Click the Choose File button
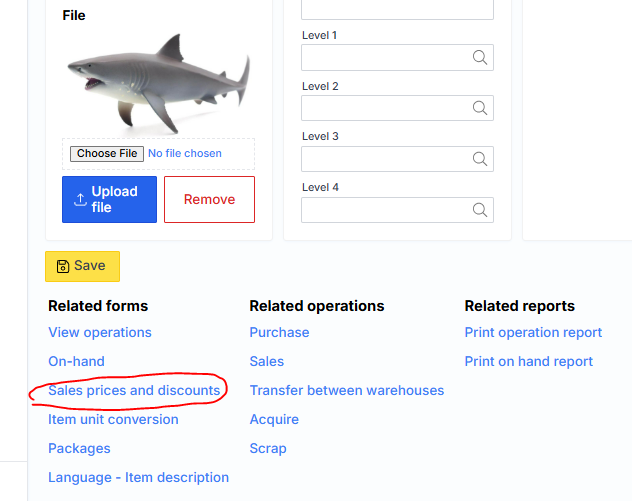 [107, 154]
